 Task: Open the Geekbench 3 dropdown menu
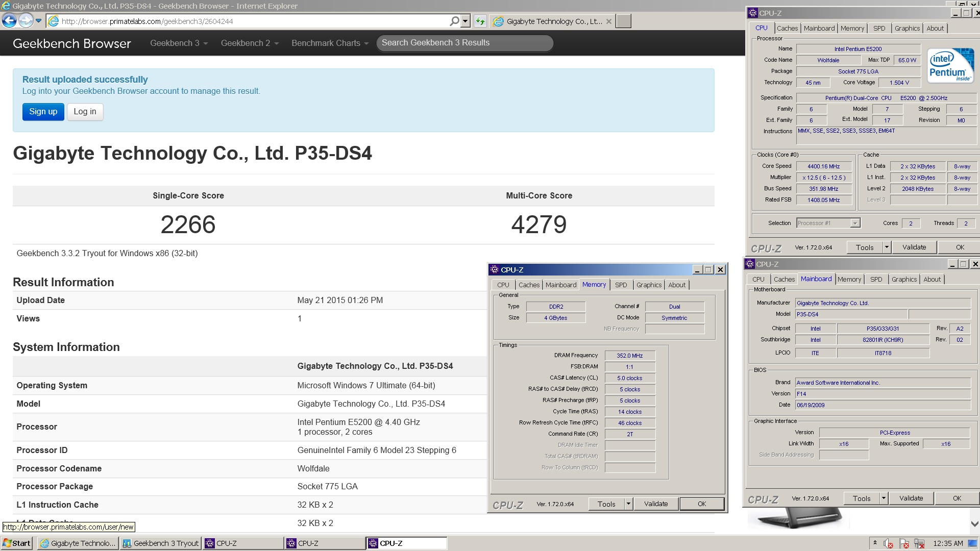179,43
